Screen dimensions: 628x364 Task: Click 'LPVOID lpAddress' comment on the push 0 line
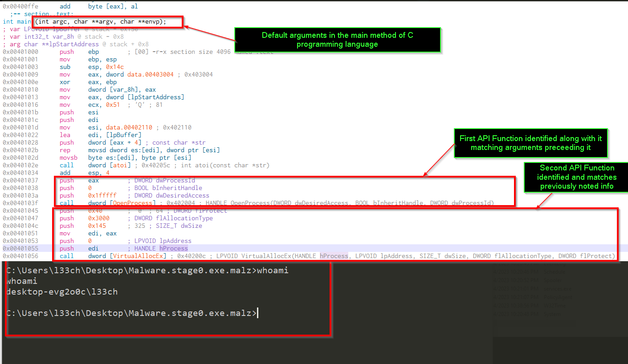tap(163, 241)
